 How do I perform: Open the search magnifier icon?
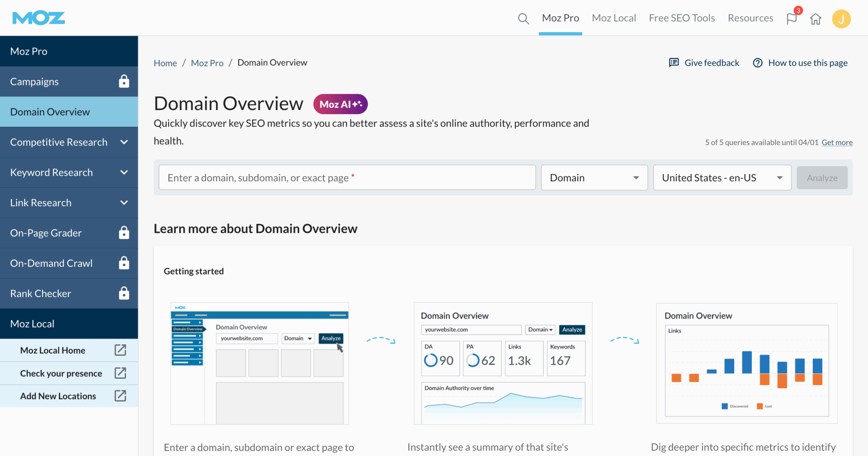coord(523,19)
